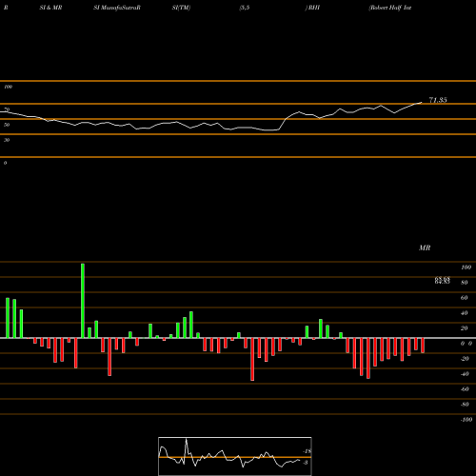Click the overlapping 63.93 value near 80
The width and height of the screenshot is (476, 476).
(443, 279)
